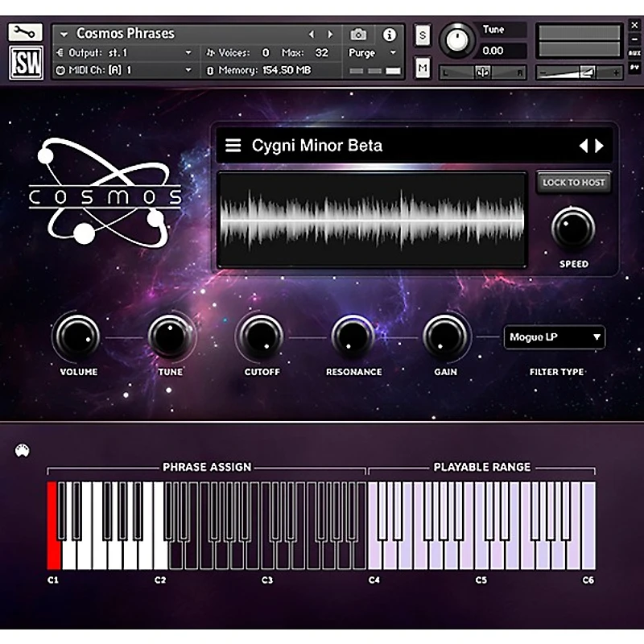The image size is (644, 644).
Task: Click the output routing icon
Action: [60, 52]
